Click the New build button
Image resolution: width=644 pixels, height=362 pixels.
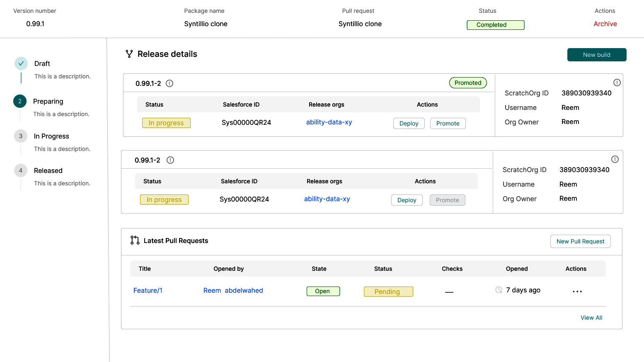pyautogui.click(x=596, y=55)
